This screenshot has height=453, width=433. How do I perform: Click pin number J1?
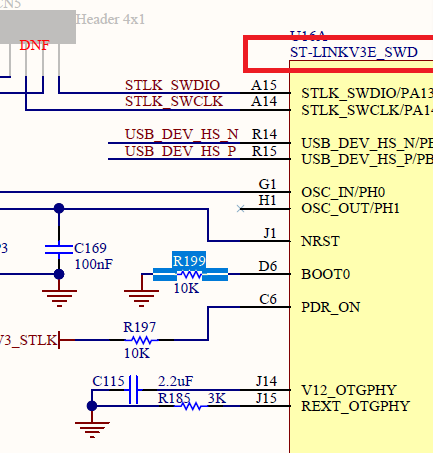point(270,233)
